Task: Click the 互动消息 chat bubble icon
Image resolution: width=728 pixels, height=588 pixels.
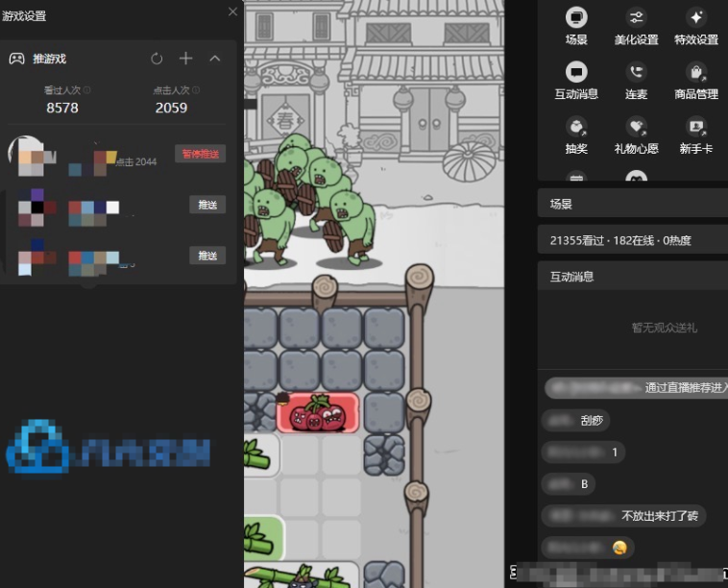Action: 576,73
